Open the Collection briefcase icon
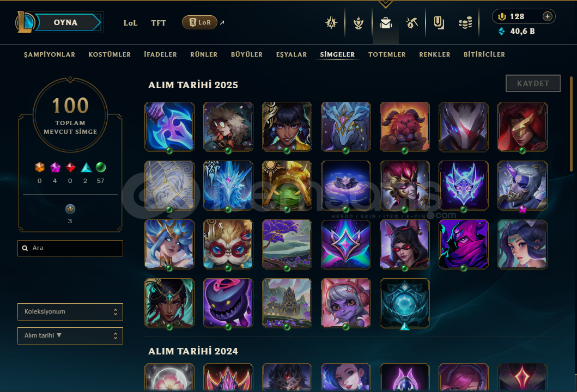Image resolution: width=577 pixels, height=392 pixels. (x=386, y=23)
